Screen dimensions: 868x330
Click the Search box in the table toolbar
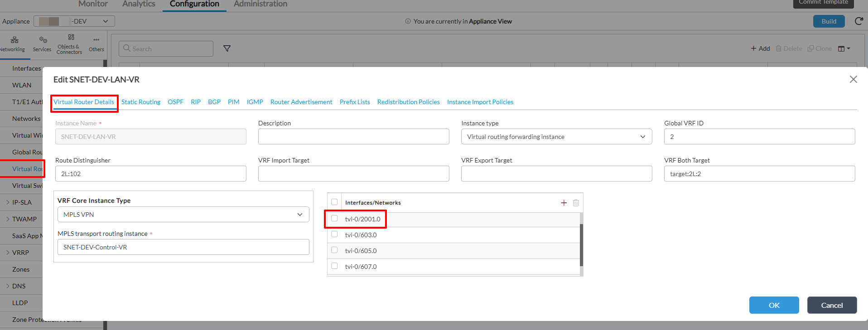coord(166,48)
